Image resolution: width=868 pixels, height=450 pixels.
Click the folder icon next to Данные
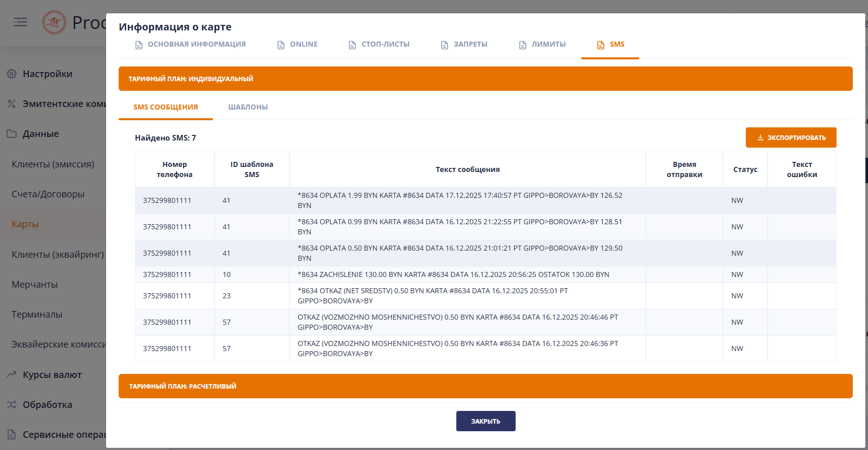pos(12,134)
